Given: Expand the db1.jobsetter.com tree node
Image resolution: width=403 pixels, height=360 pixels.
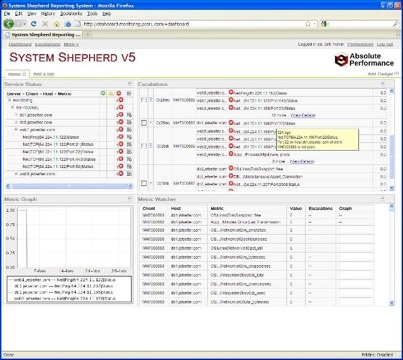Looking at the screenshot, I should pyautogui.click(x=16, y=115).
